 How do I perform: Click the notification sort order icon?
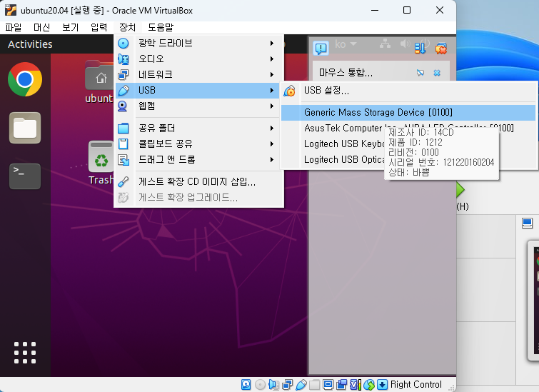click(x=420, y=48)
